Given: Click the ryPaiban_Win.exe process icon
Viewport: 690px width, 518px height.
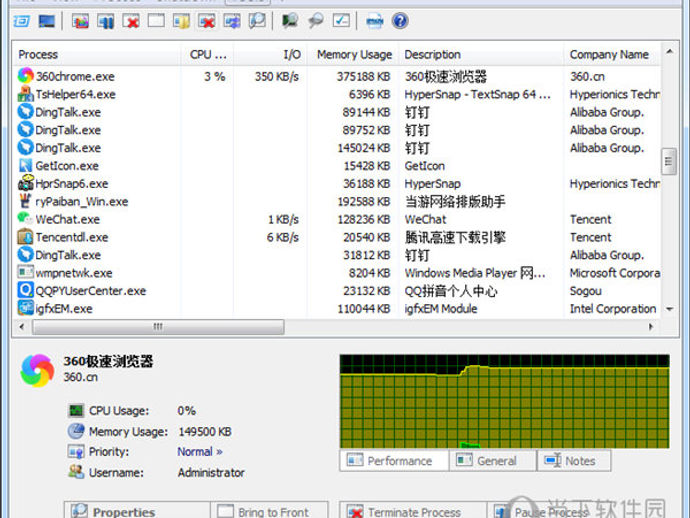Looking at the screenshot, I should click(x=26, y=201).
